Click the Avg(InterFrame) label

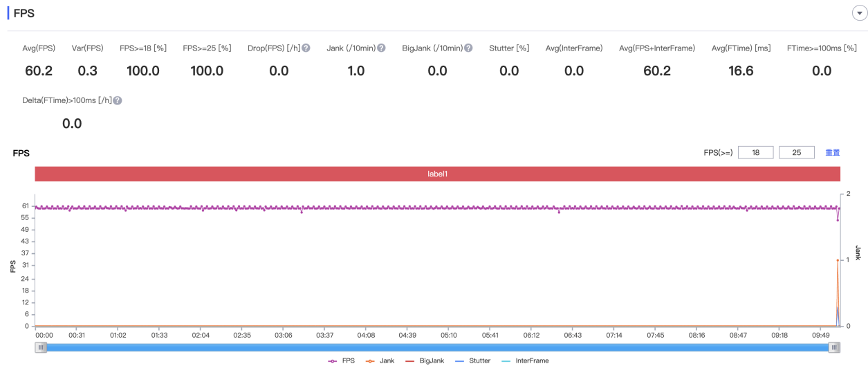click(x=574, y=48)
